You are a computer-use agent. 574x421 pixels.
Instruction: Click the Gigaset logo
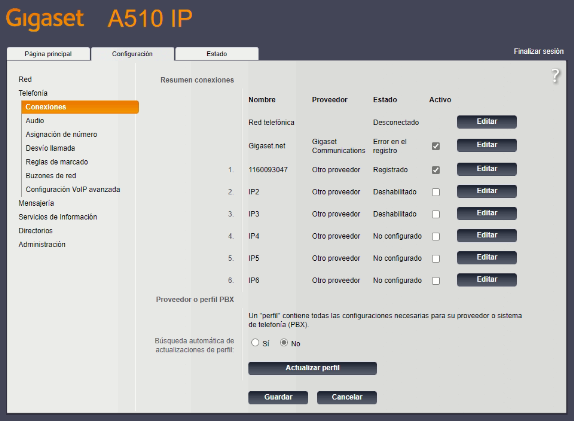(45, 19)
